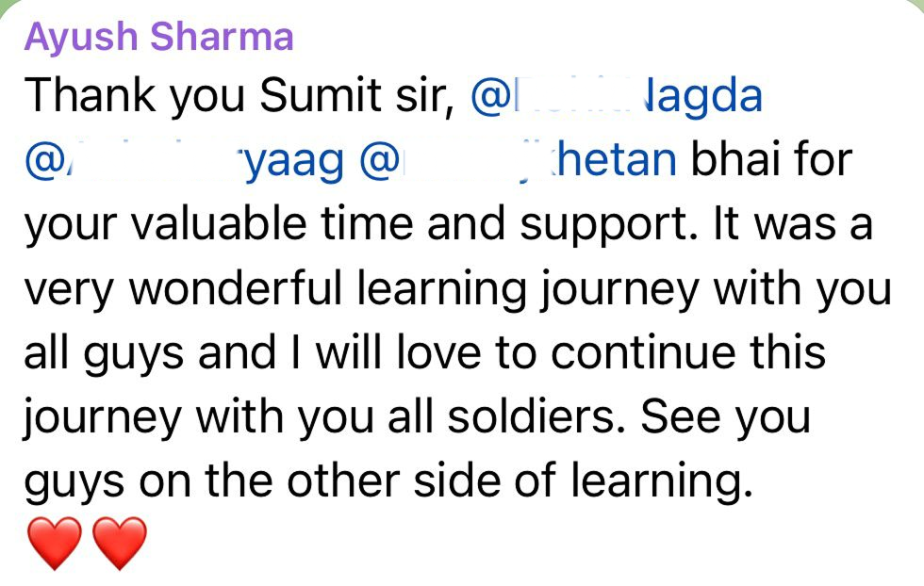Open the mention ending in "yaag"
This screenshot has width=924, height=586.
click(x=184, y=161)
